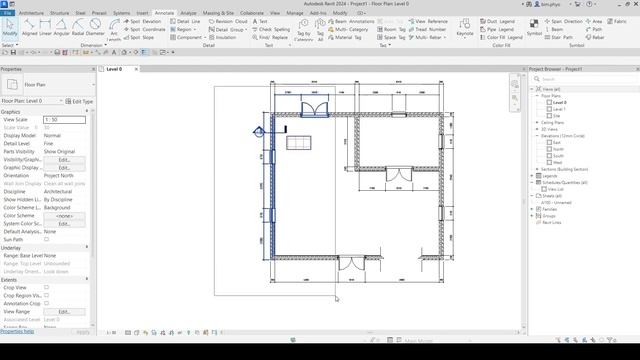Choose the Arc Length dimension tool

click(114, 29)
